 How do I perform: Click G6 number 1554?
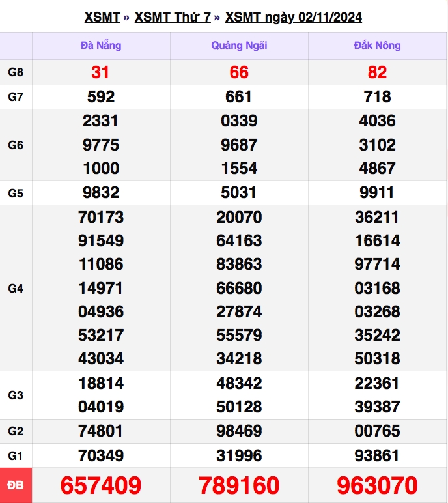coord(239,168)
